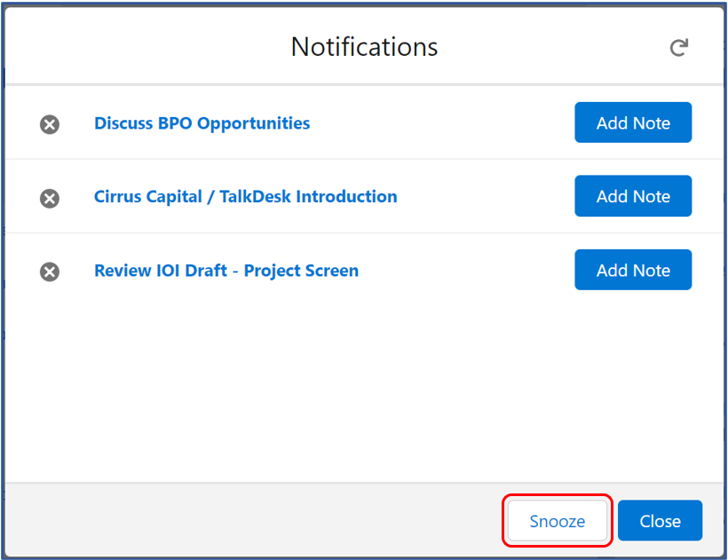728x560 pixels.
Task: Click the X icon beside TalkDesk Introduction
Action: click(x=50, y=198)
